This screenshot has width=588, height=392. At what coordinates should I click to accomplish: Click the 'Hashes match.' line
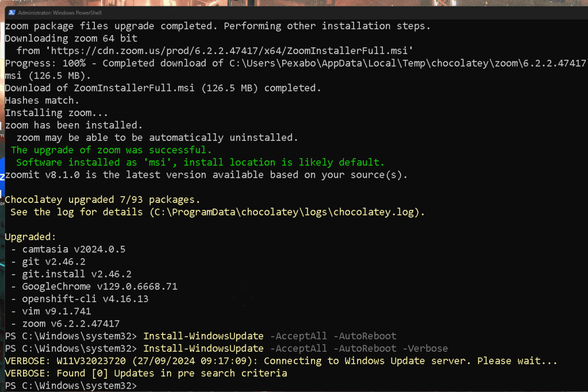tap(42, 101)
